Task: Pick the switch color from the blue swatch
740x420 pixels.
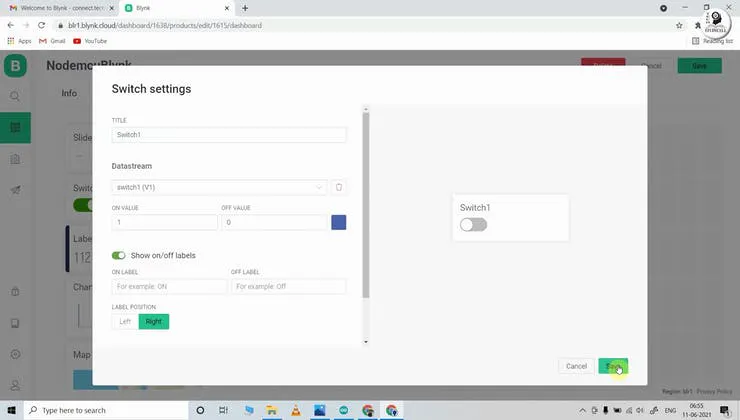Action: coord(338,222)
